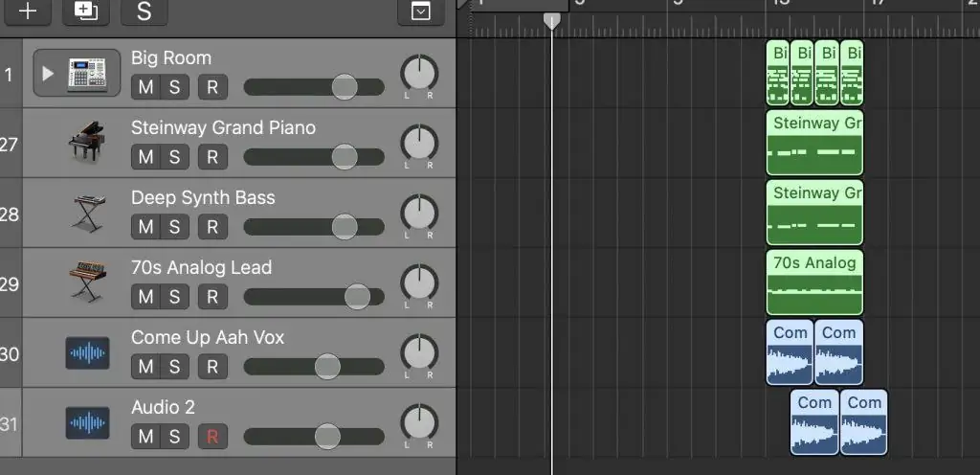This screenshot has width=980, height=475.
Task: Solo the Big Room track
Action: tap(174, 87)
